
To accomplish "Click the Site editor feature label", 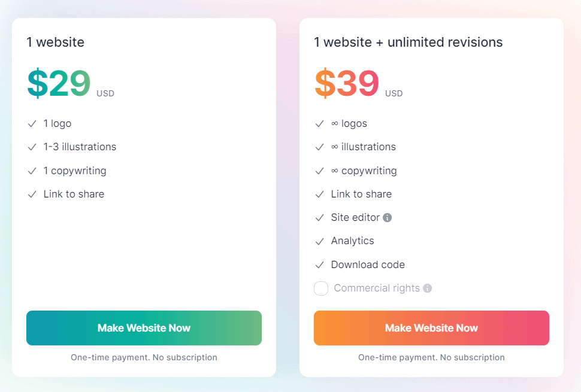I will click(x=354, y=217).
